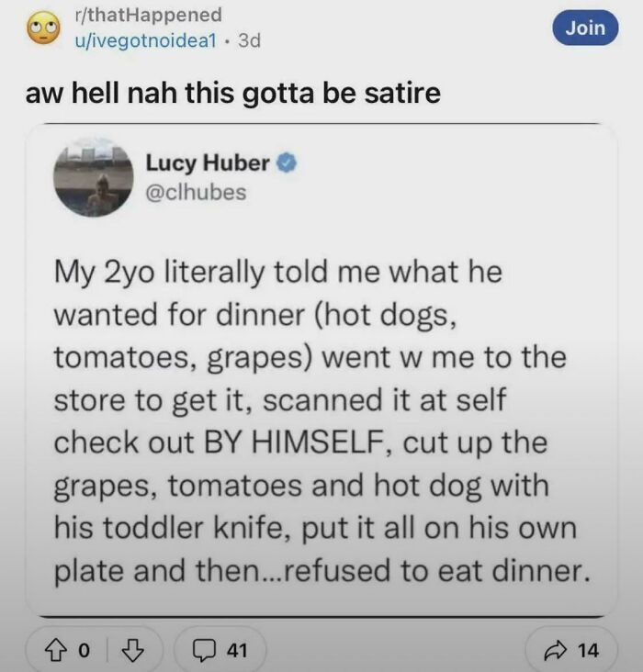Screen dimensions: 643x672
Task: Click the share count of 14
Action: pos(588,650)
